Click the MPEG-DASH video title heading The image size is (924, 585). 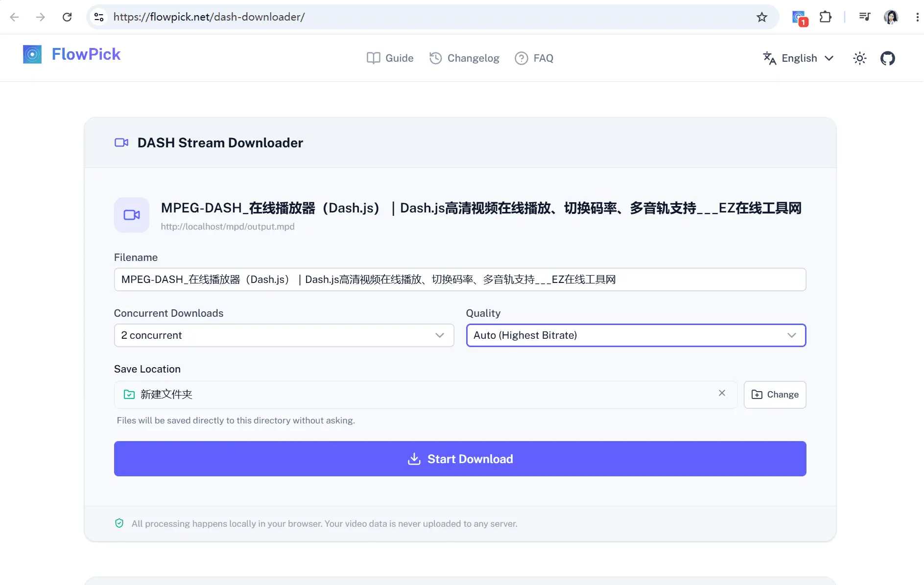tap(481, 208)
